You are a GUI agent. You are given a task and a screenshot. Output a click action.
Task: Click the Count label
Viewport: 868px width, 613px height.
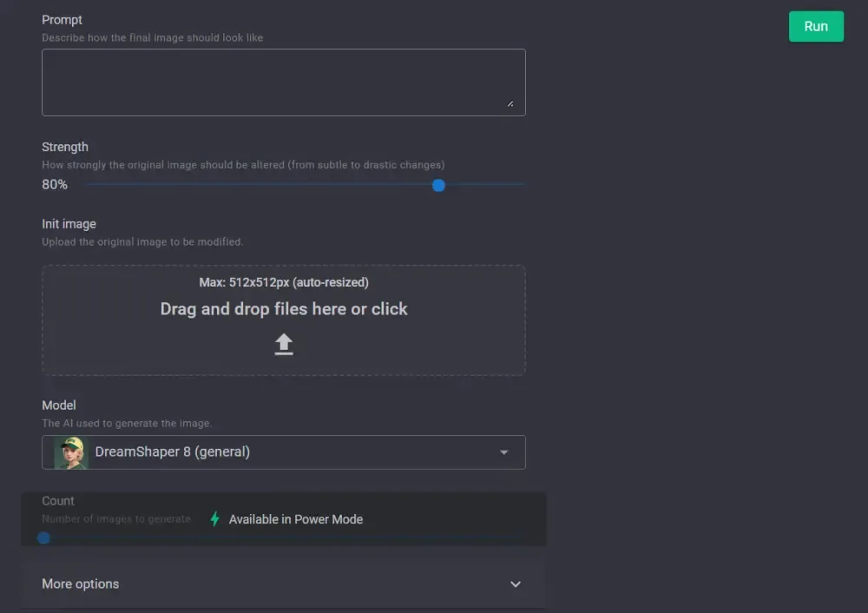[58, 501]
